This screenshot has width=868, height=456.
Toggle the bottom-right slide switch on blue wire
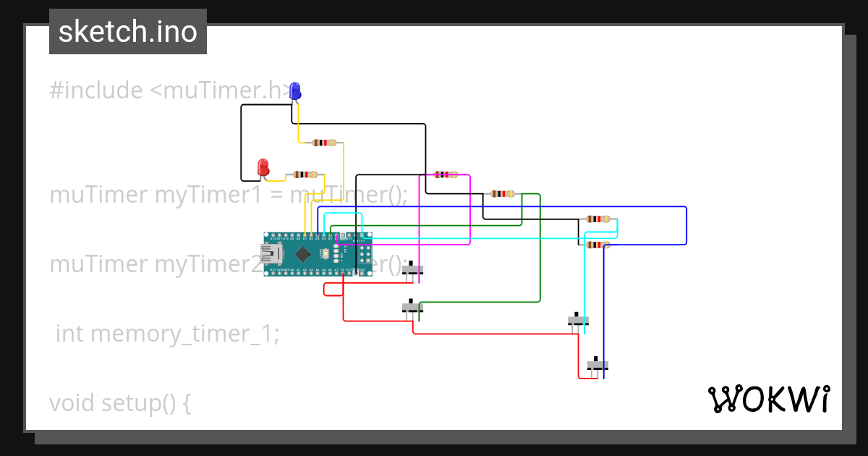(597, 364)
